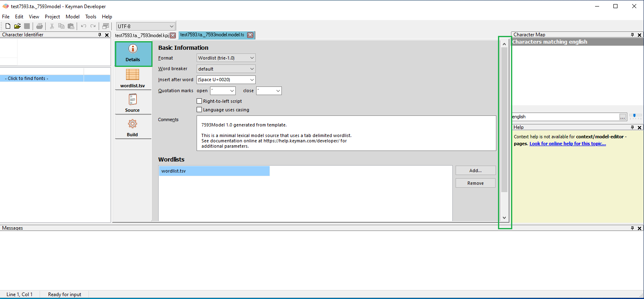Print the current file

click(x=40, y=26)
